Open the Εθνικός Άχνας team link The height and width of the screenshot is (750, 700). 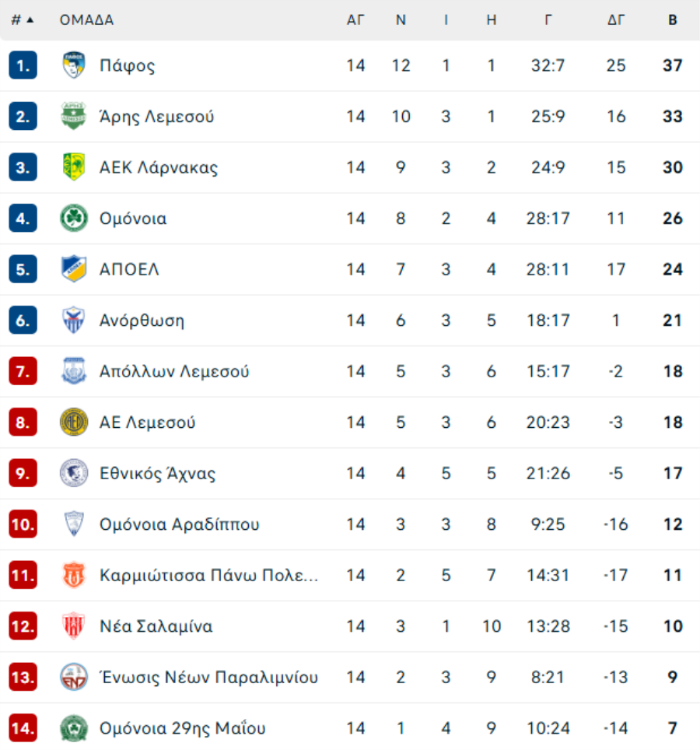tap(157, 473)
